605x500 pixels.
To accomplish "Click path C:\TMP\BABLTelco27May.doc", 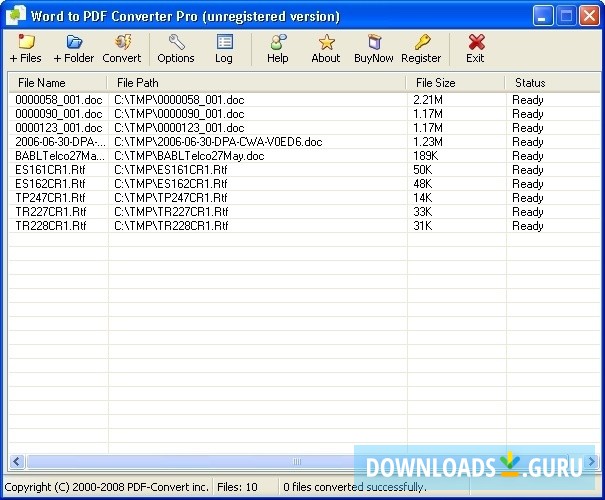I will point(189,156).
